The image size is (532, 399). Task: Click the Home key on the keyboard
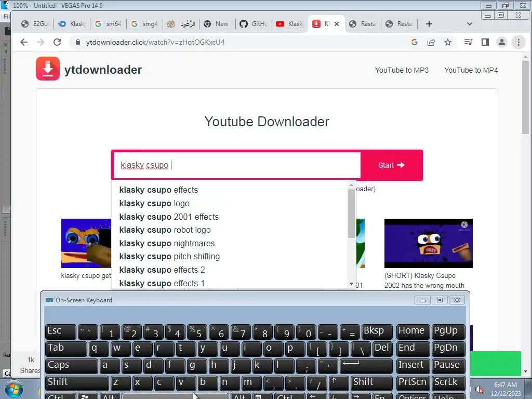coord(413,331)
